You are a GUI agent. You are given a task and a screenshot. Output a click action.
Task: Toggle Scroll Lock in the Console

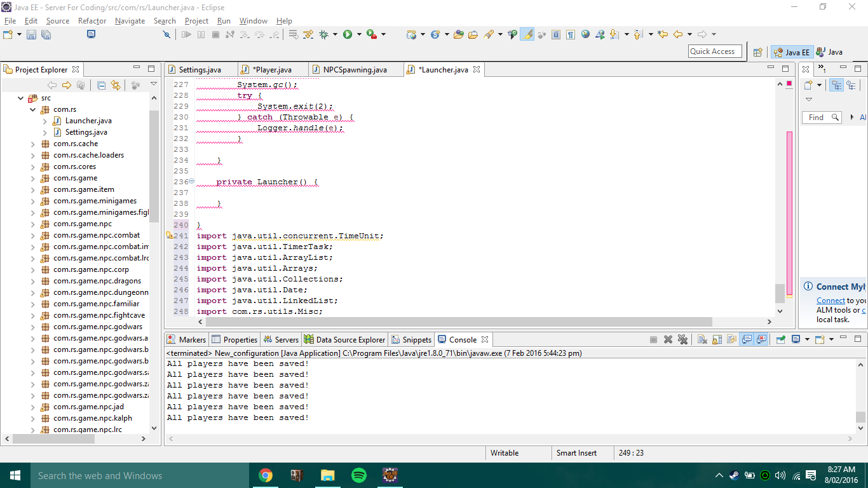tap(717, 340)
